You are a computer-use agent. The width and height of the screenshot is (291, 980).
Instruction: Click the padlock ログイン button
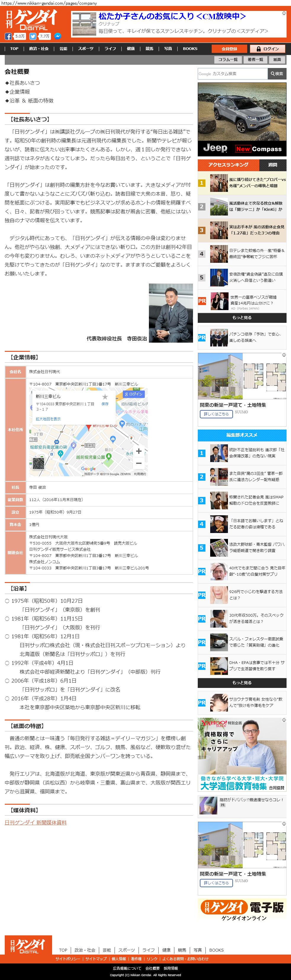pos(268,49)
